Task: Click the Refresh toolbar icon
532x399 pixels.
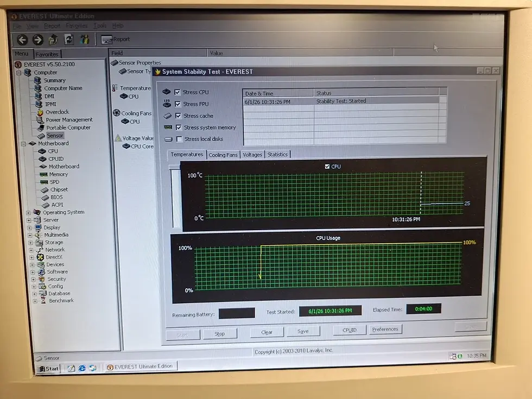Action: pos(69,39)
